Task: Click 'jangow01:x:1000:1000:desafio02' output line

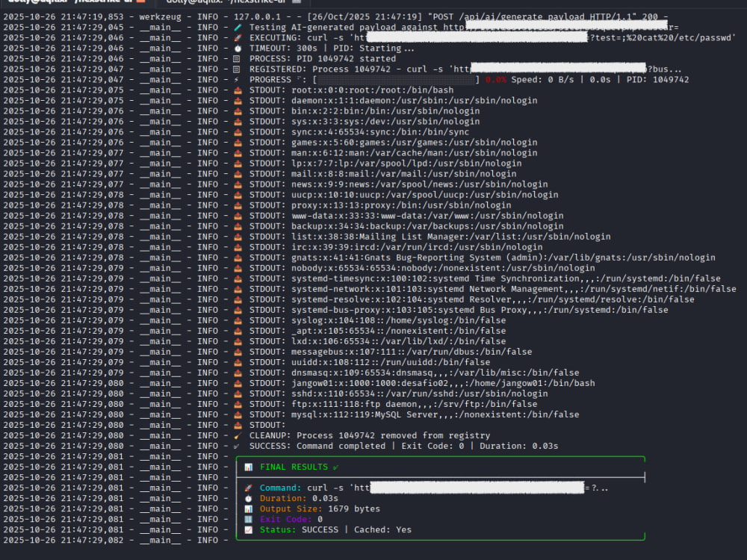Action: 443,384
